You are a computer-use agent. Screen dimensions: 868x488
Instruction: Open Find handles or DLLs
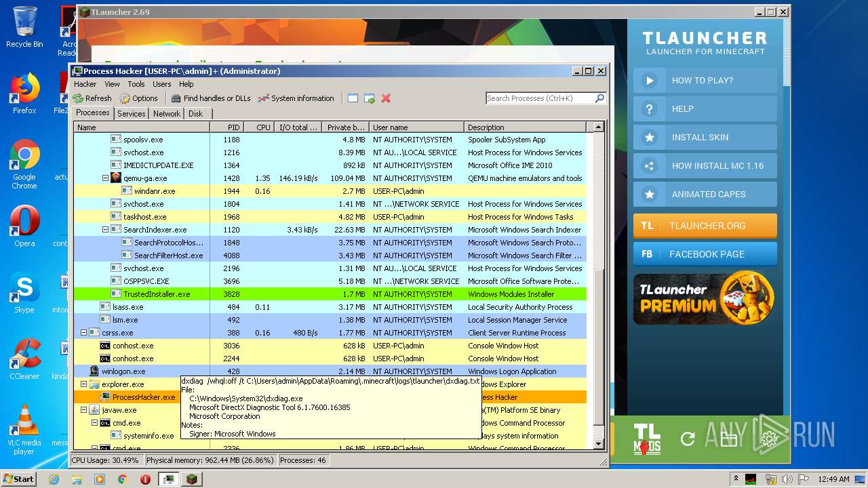(x=210, y=98)
